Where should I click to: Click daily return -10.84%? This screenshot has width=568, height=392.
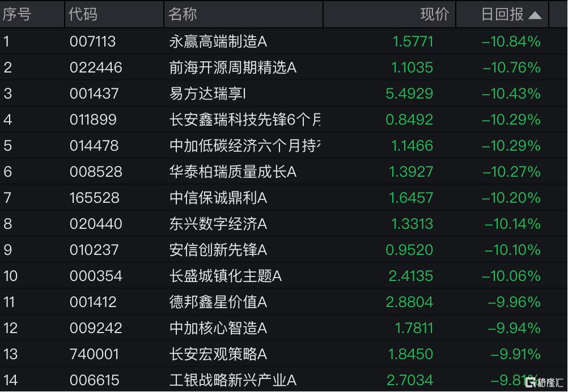511,41
